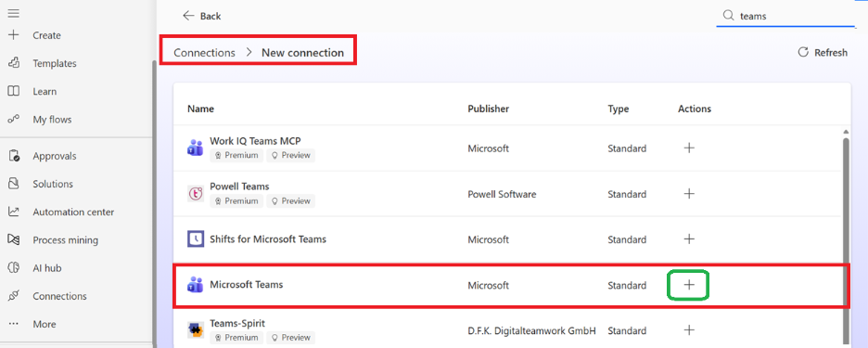Click the Back arrow icon
This screenshot has width=868, height=348.
(x=188, y=16)
